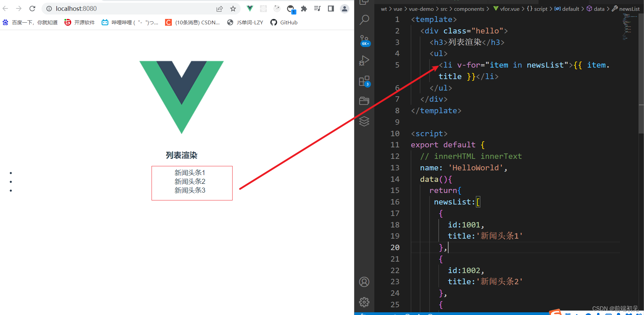The image size is (644, 315).
Task: Open the JS单词-LZY bookmark
Action: 245,22
